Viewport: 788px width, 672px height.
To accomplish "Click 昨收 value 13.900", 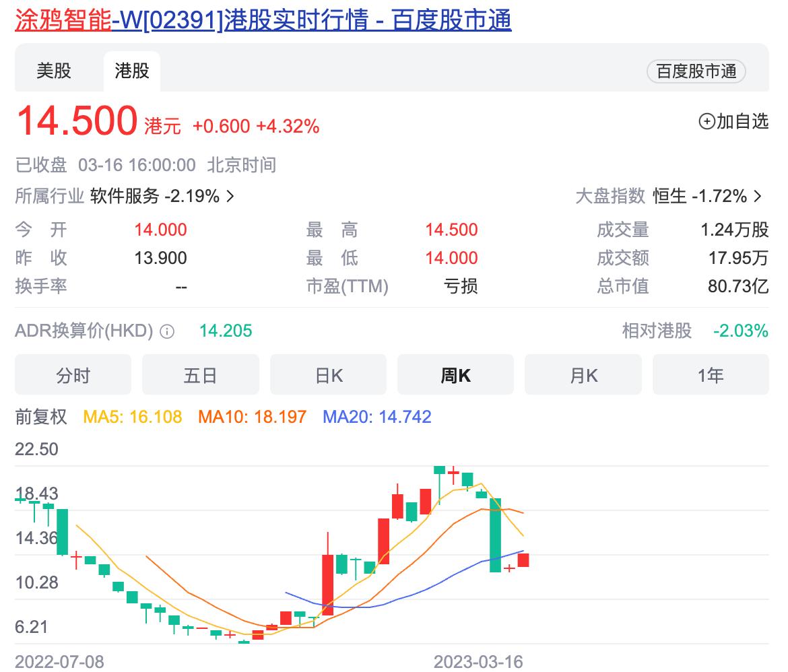I will point(160,258).
